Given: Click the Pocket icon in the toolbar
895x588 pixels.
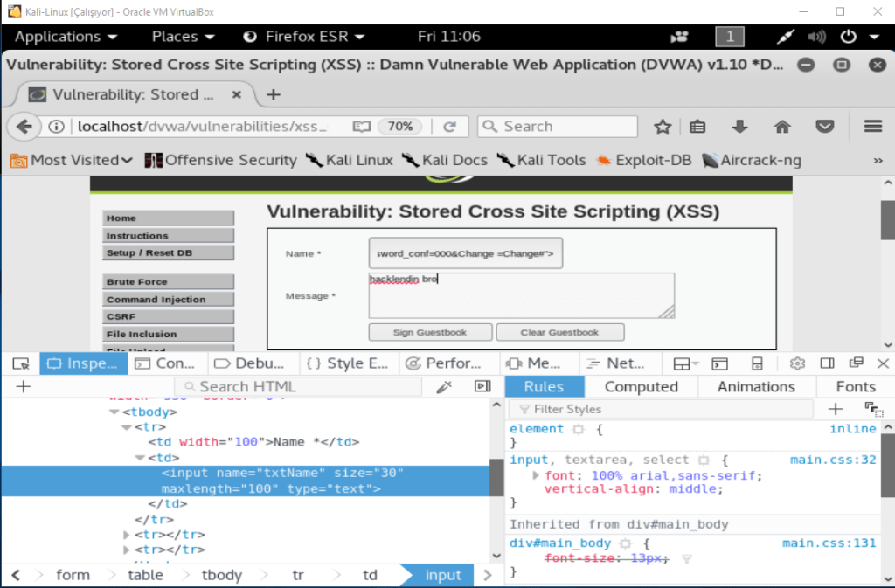Looking at the screenshot, I should 824,127.
